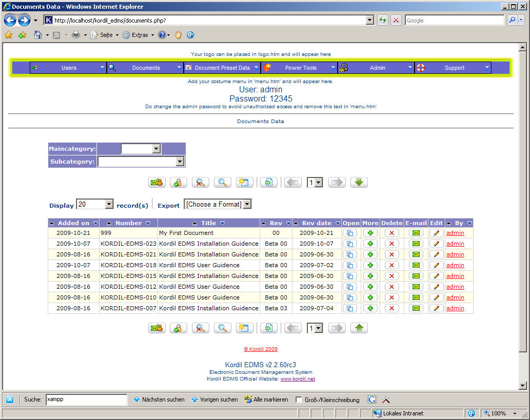Screen dimensions: 530x420
Task: Open Power Tools menu
Action: tap(300, 68)
